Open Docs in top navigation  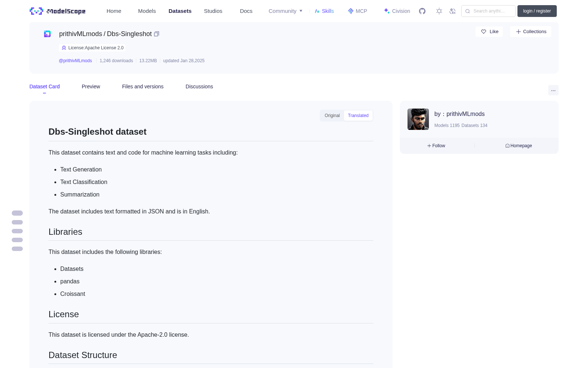pyautogui.click(x=246, y=11)
